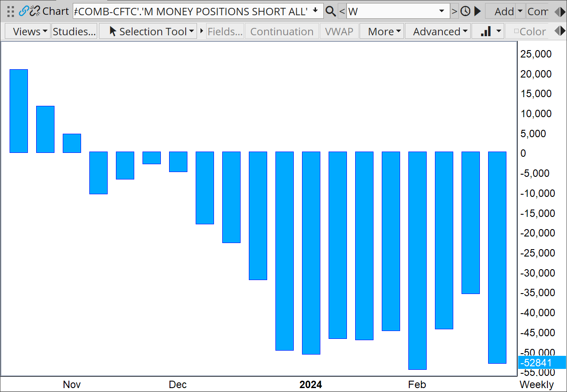Click the Studies... button

click(x=74, y=31)
